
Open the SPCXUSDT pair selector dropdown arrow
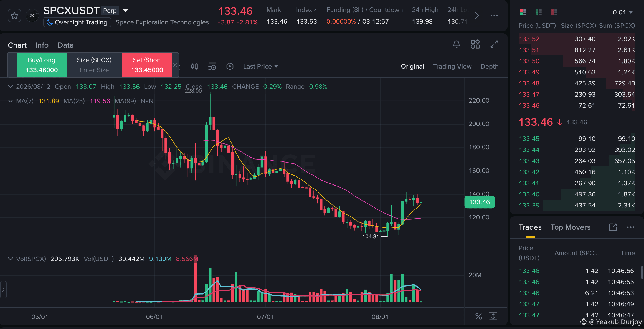[126, 11]
